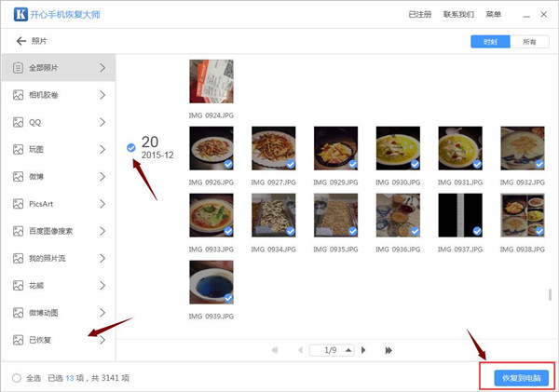The image size is (559, 392).
Task: Expand the 玩图 category chevron
Action: [x=102, y=149]
